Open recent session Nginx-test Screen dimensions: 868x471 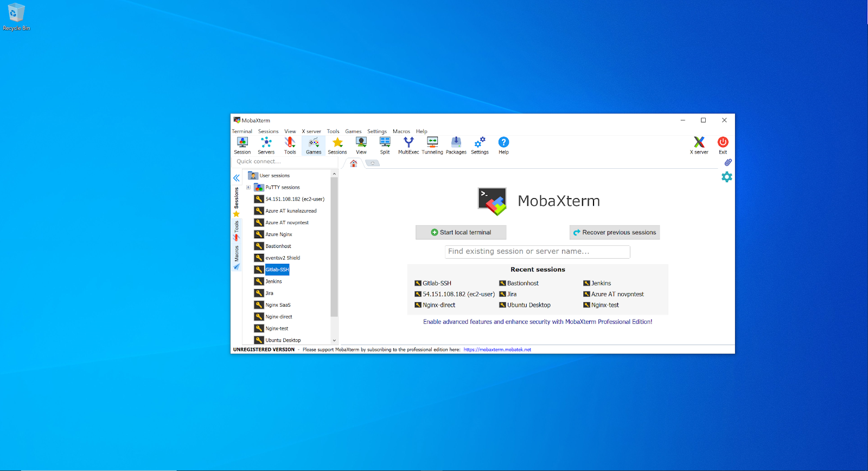point(601,305)
